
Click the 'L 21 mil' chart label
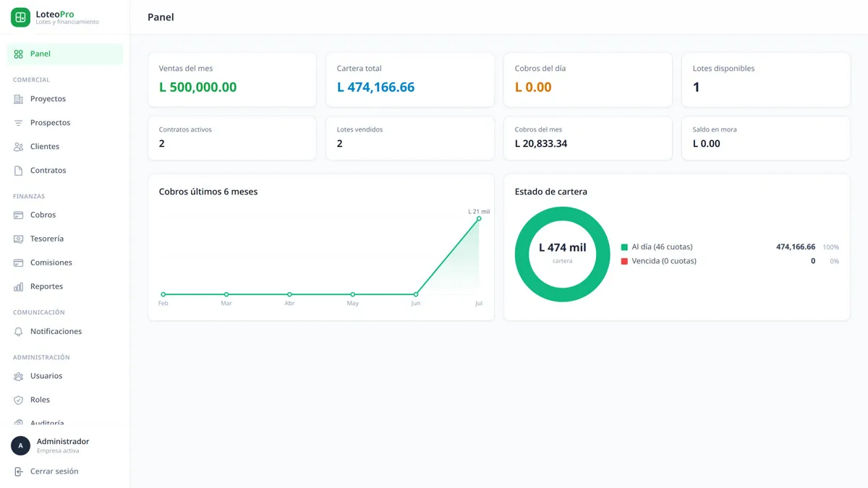coord(479,211)
